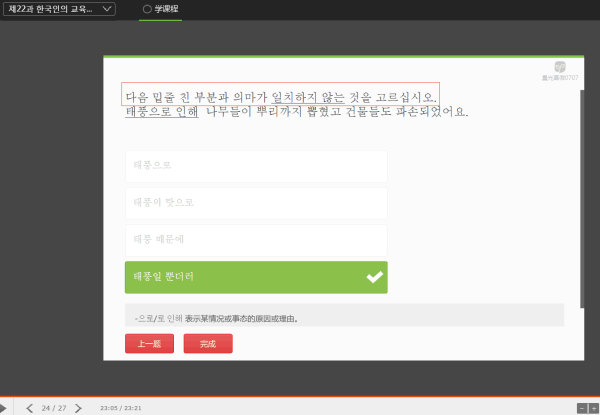600x415 pixels.
Task: Zoom out with the minus icon
Action: click(582, 408)
